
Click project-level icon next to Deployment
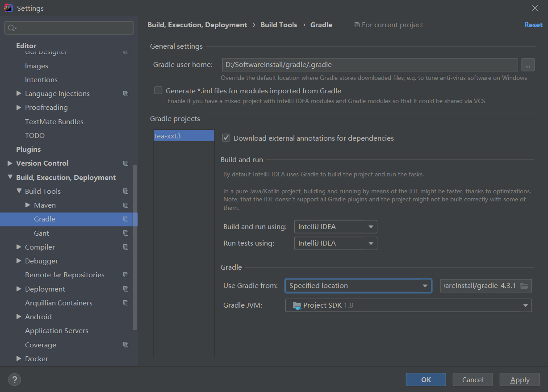pos(125,289)
